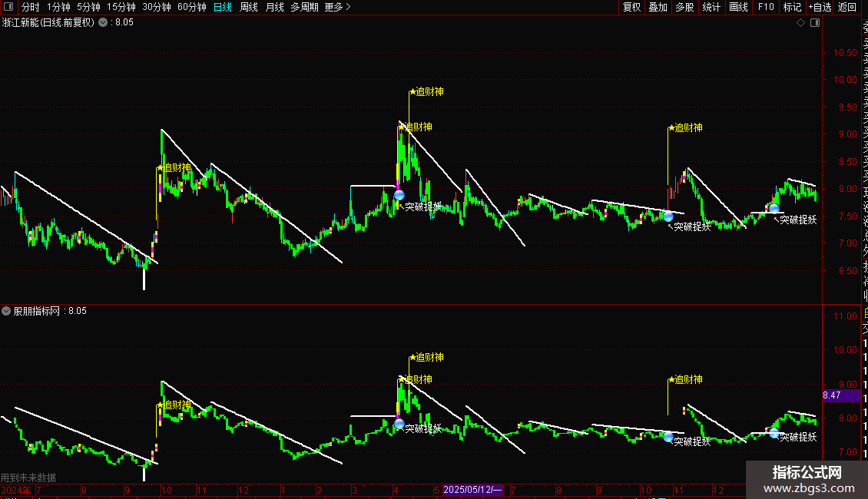Click the 返回 back button
The image size is (868, 499).
coord(847,7)
